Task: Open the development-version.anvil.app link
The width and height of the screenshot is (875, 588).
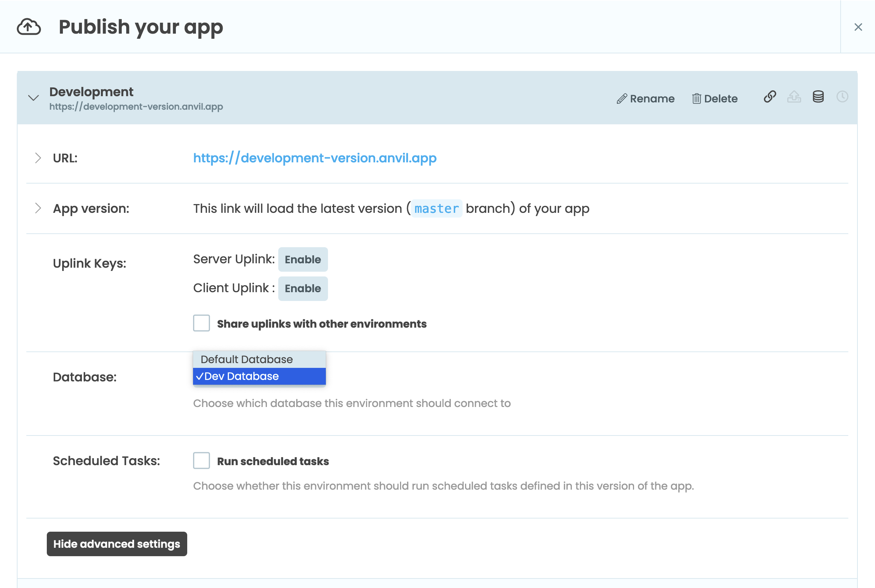Action: [314, 158]
